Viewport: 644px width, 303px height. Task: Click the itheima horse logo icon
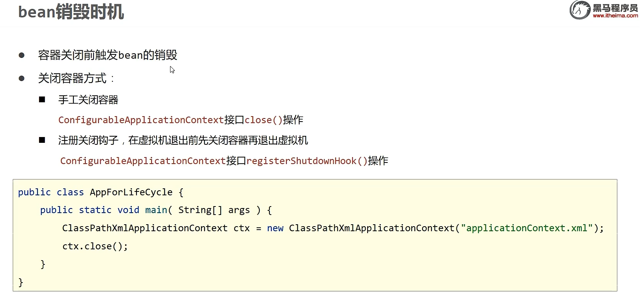coord(580,10)
